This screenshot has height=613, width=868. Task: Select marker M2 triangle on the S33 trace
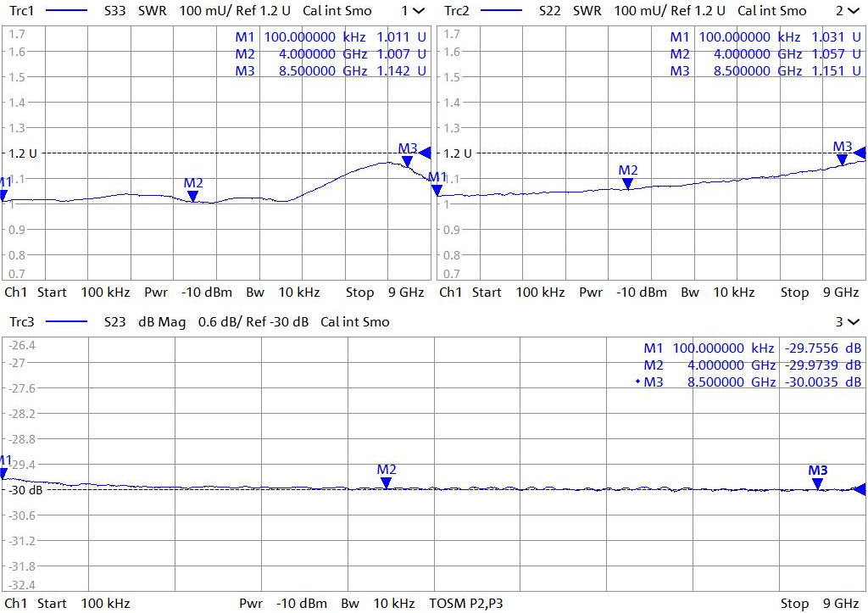tap(193, 197)
